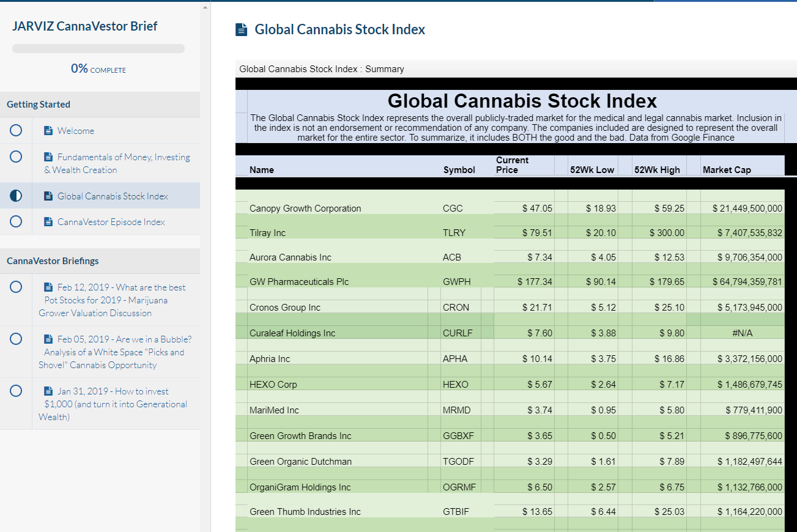Click the 52Wk Low column header
Image resolution: width=797 pixels, height=532 pixels.
tap(592, 170)
